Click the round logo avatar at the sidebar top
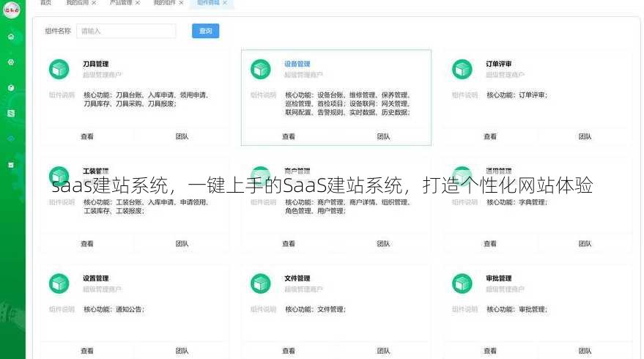 coord(12,9)
